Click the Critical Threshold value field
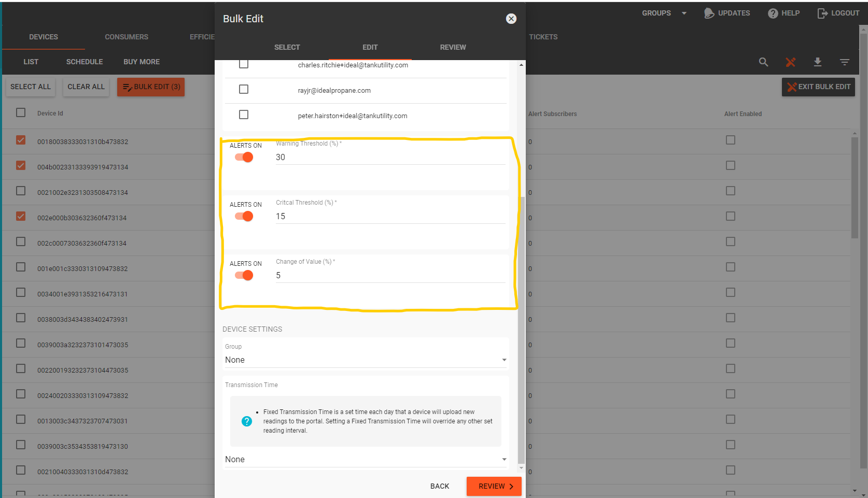 coord(390,217)
